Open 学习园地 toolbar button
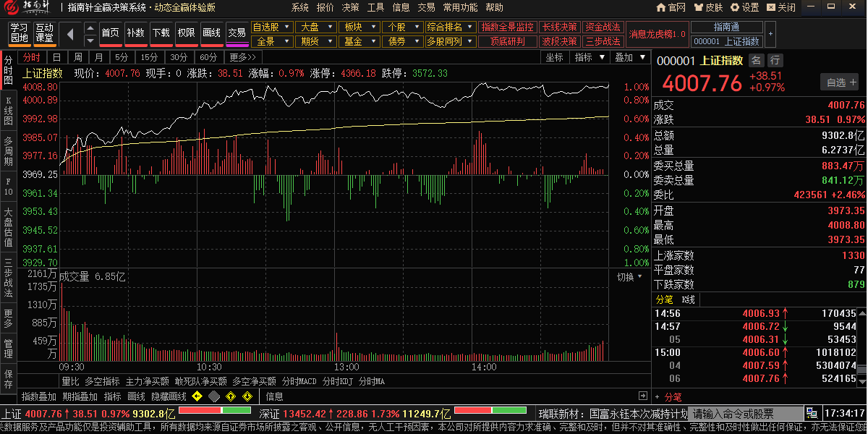The height and width of the screenshot is (434, 868). point(19,33)
